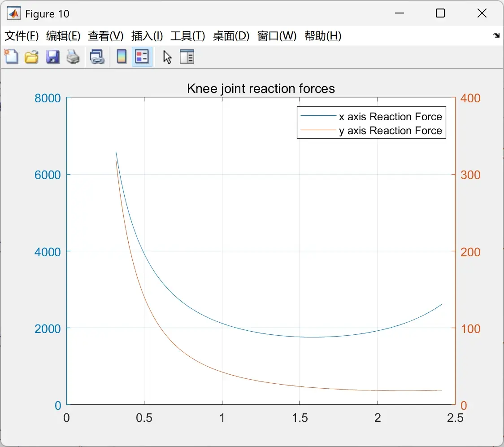Open the 文件(F) menu

pos(22,36)
